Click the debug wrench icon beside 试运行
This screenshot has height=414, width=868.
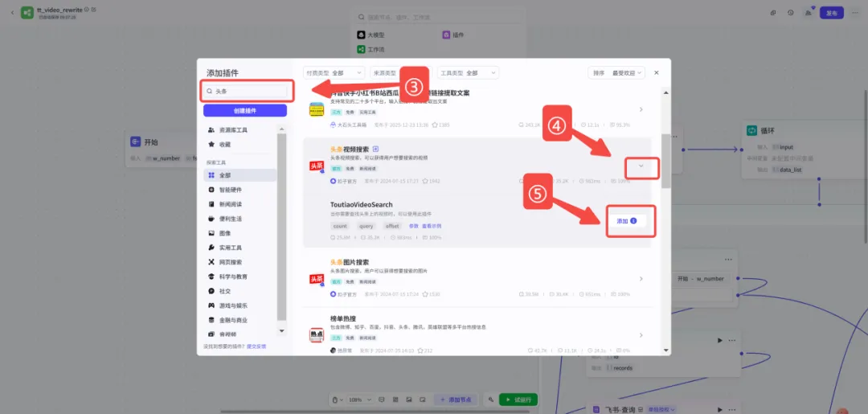[x=491, y=400]
